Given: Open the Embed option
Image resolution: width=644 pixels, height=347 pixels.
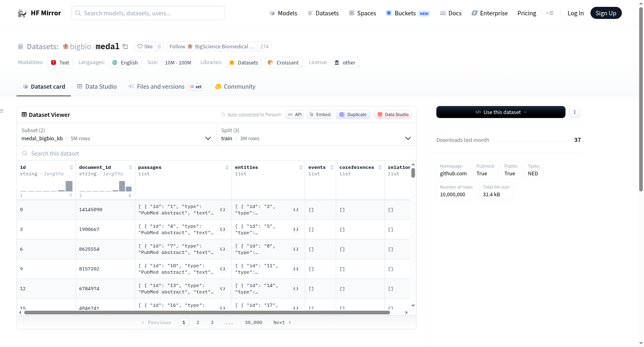Looking at the screenshot, I should point(320,114).
